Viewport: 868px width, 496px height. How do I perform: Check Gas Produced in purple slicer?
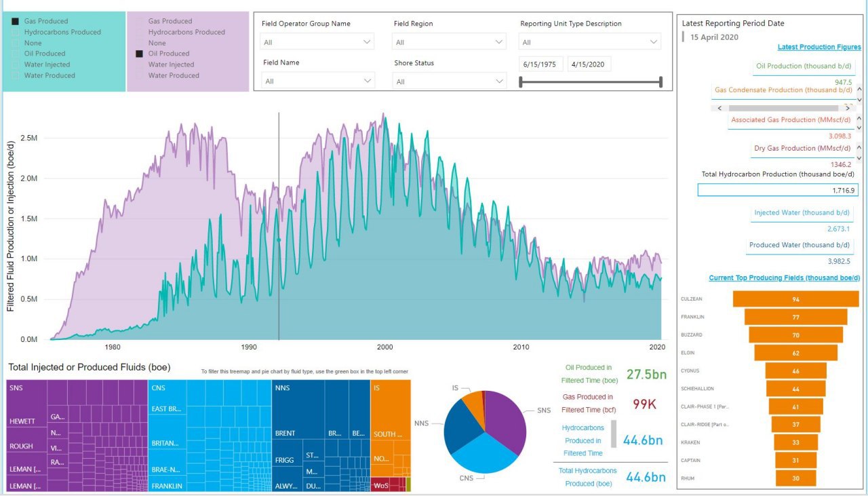[x=140, y=21]
